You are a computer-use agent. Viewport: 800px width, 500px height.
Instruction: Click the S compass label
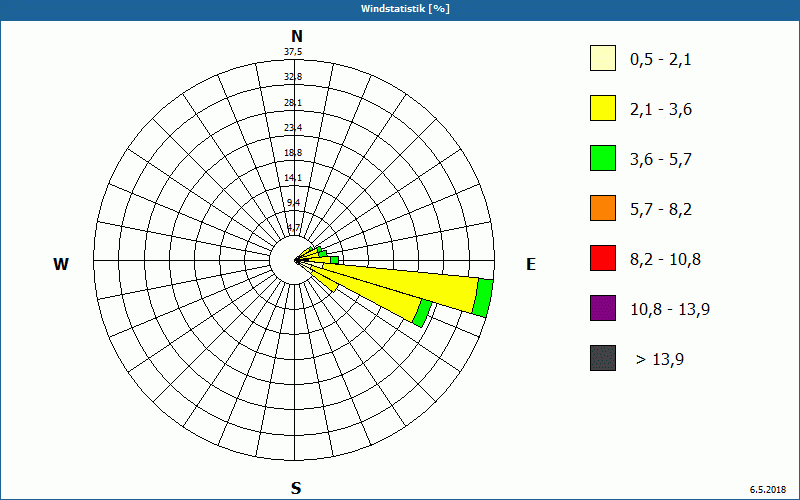click(x=296, y=488)
